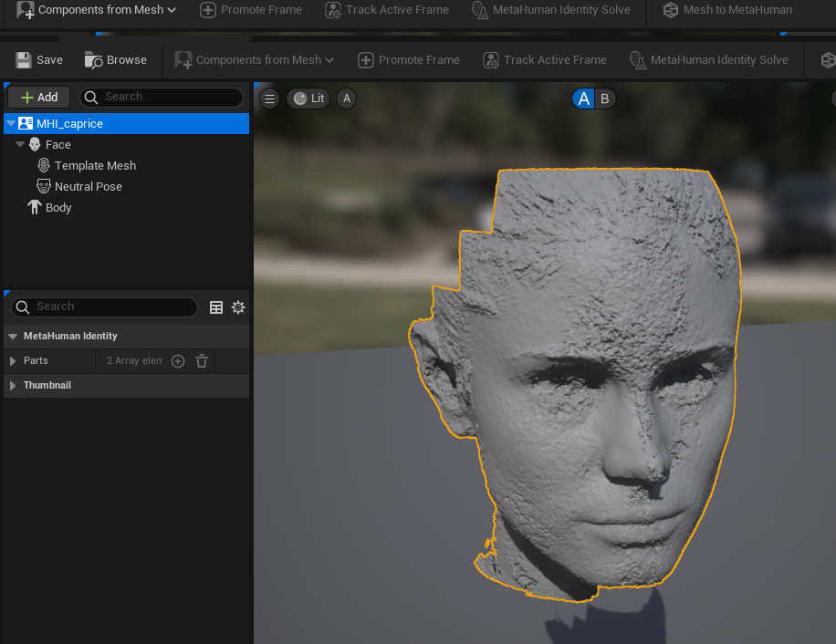The image size is (836, 644).
Task: Select MHI_caprice root in the tree
Action: [x=69, y=123]
